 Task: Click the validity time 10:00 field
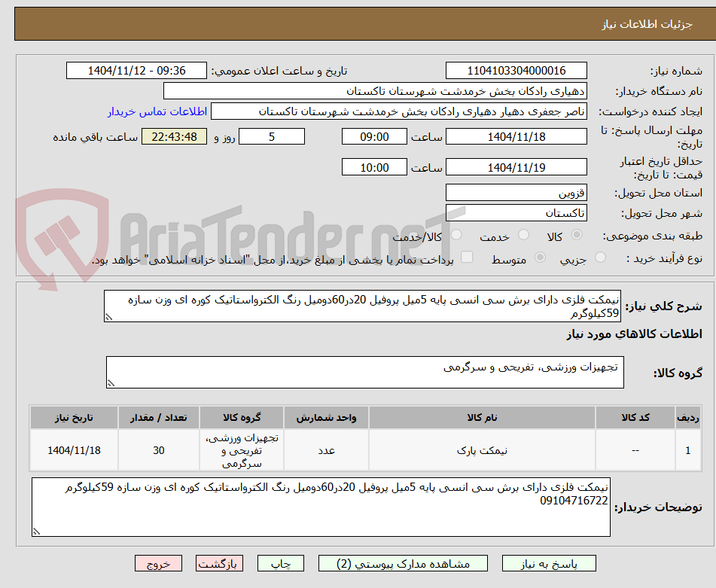pos(374,167)
